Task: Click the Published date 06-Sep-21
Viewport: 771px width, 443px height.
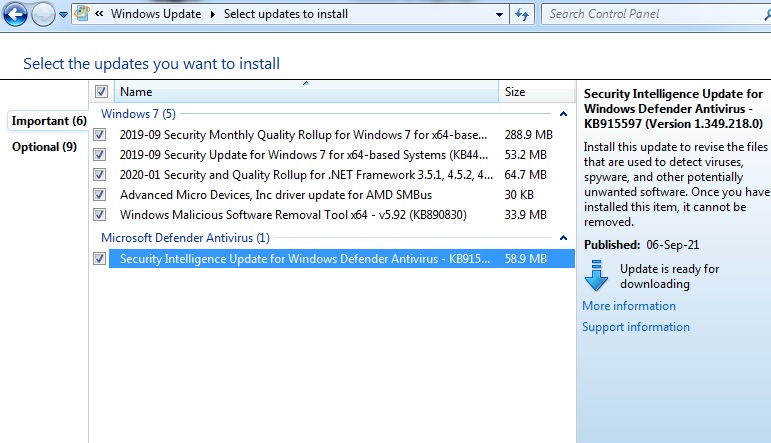Action: click(672, 245)
